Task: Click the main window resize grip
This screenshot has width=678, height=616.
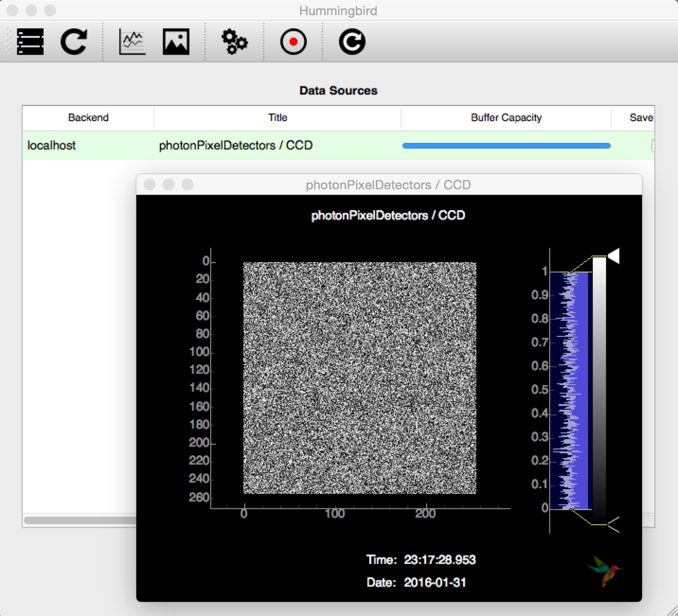Action: tap(672, 610)
